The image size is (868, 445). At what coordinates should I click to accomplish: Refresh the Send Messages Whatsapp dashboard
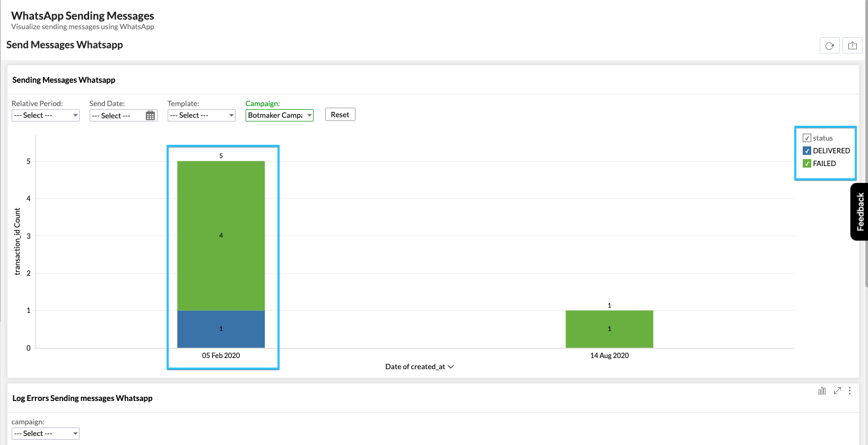[x=830, y=46]
